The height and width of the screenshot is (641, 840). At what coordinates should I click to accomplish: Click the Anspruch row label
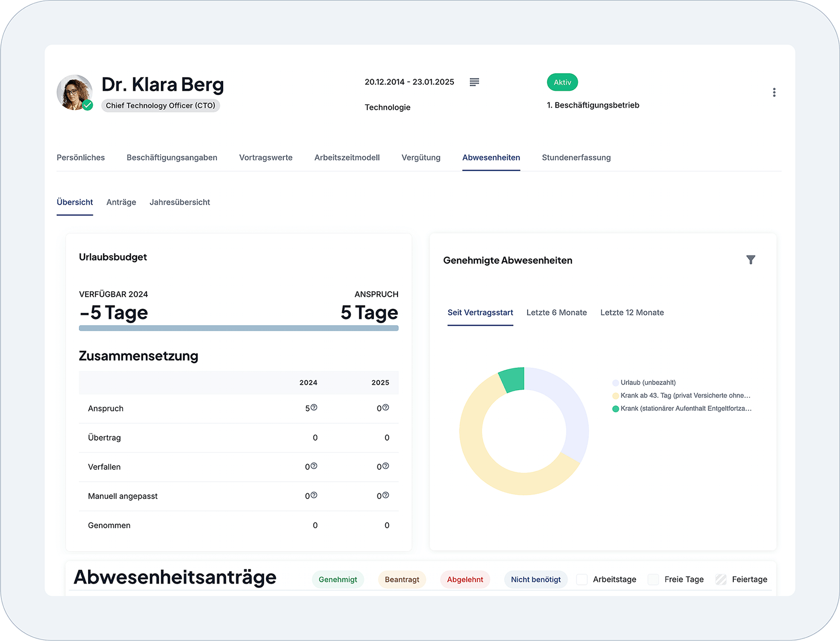click(x=106, y=409)
